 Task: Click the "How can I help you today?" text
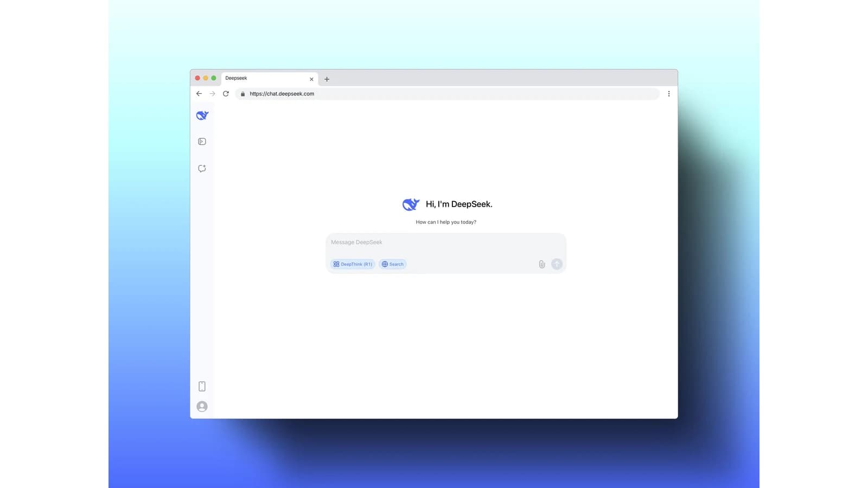pyautogui.click(x=446, y=222)
